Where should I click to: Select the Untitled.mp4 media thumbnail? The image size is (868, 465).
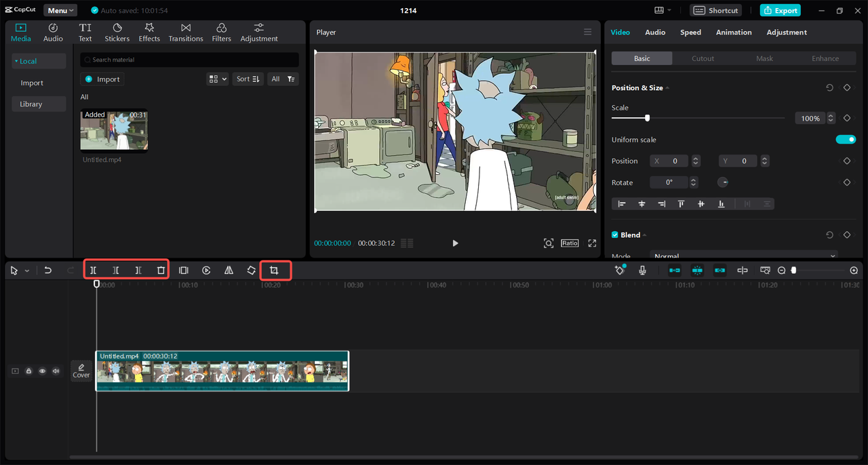click(x=114, y=130)
